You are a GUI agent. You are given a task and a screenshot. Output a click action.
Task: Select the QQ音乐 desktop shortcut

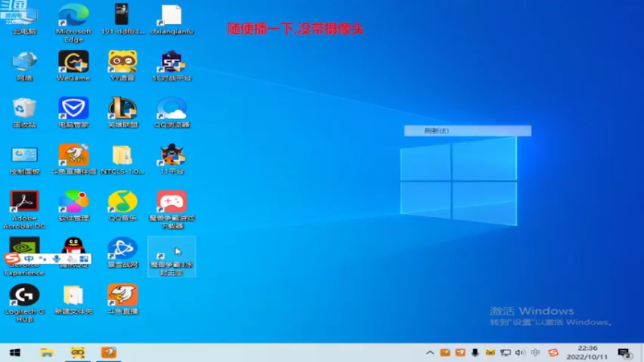tap(122, 206)
